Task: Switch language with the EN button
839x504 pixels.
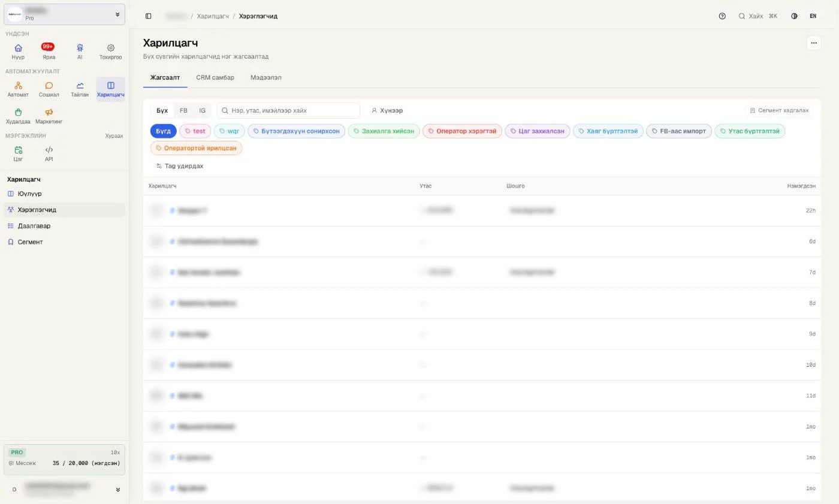Action: coord(813,16)
